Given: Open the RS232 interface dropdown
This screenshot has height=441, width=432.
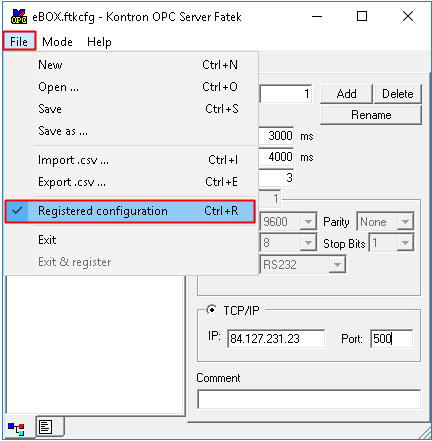Looking at the screenshot, I should pos(337,265).
